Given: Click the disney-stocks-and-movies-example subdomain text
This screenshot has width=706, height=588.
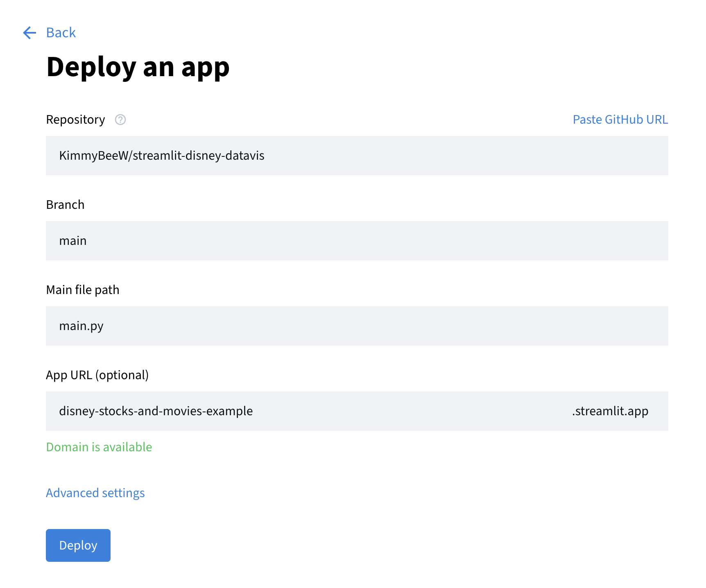Looking at the screenshot, I should tap(156, 411).
